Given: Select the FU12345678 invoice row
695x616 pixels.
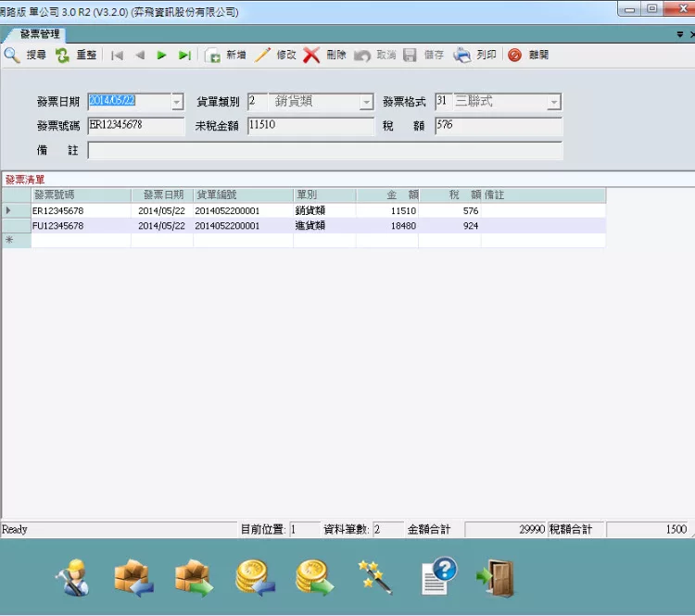Looking at the screenshot, I should [58, 225].
